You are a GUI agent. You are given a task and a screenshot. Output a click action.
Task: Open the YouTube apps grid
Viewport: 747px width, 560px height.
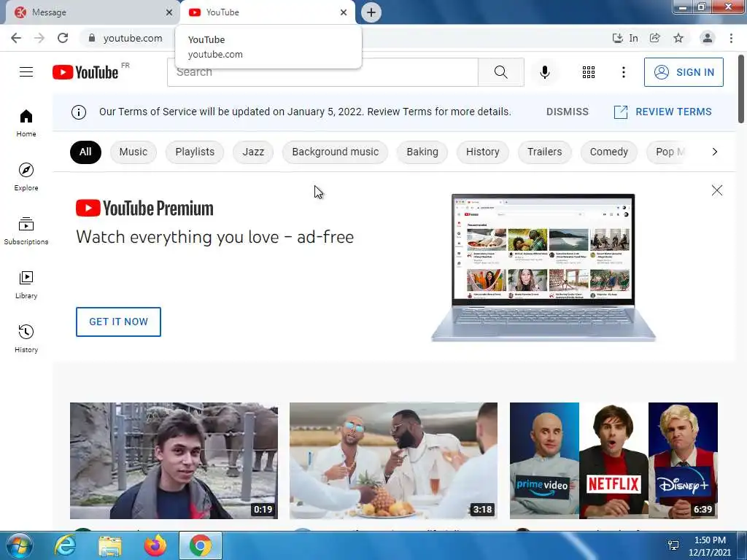click(x=589, y=72)
